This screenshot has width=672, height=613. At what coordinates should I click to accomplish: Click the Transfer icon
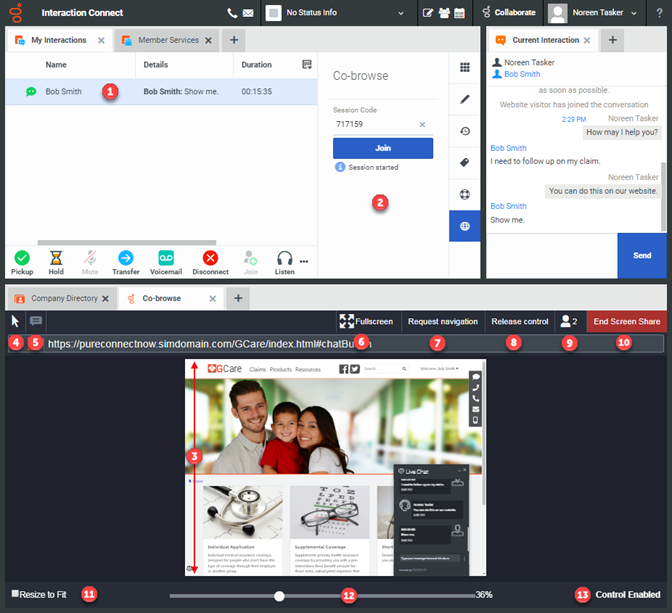click(125, 257)
